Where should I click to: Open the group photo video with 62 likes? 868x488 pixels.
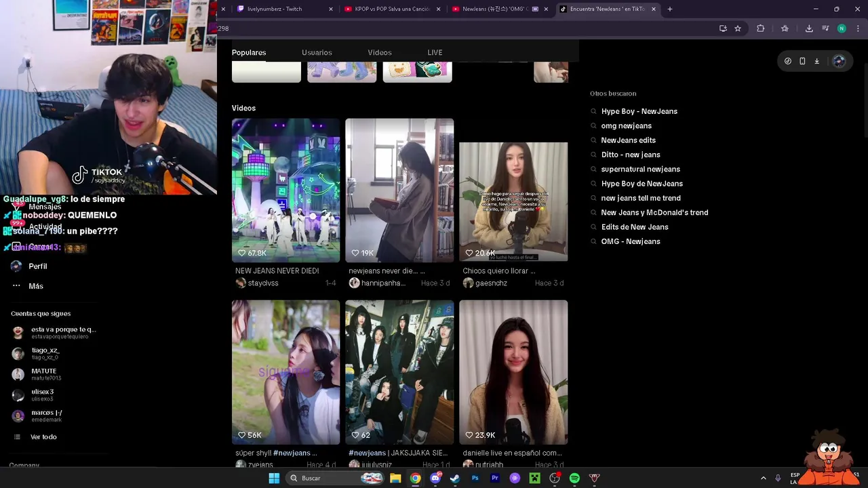click(399, 372)
